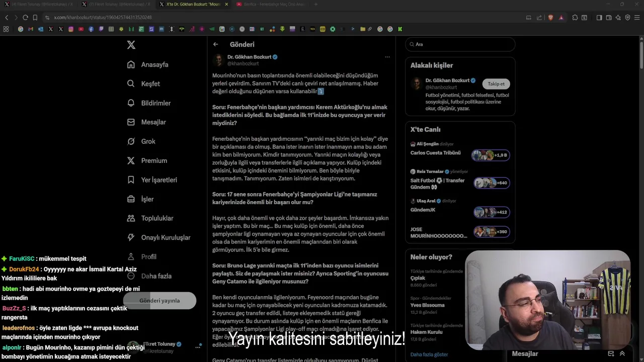Open Instagram bookmark icon

(x=71, y=29)
